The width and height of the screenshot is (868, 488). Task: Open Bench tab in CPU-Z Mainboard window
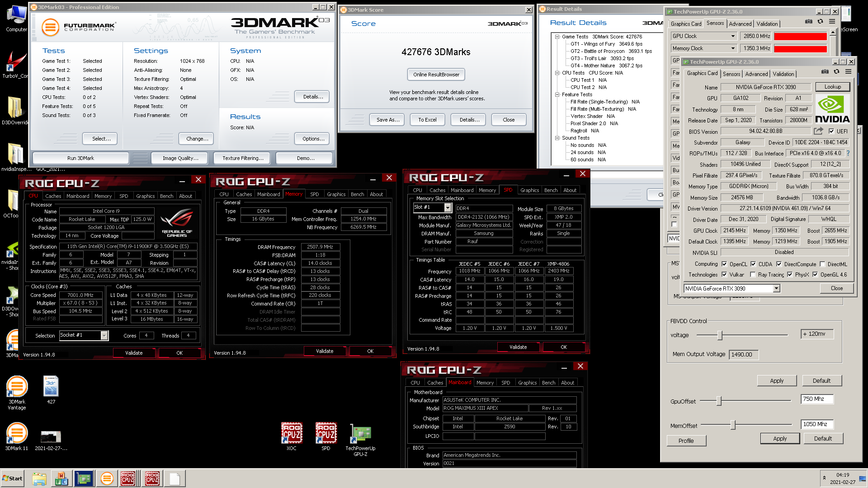(x=548, y=383)
